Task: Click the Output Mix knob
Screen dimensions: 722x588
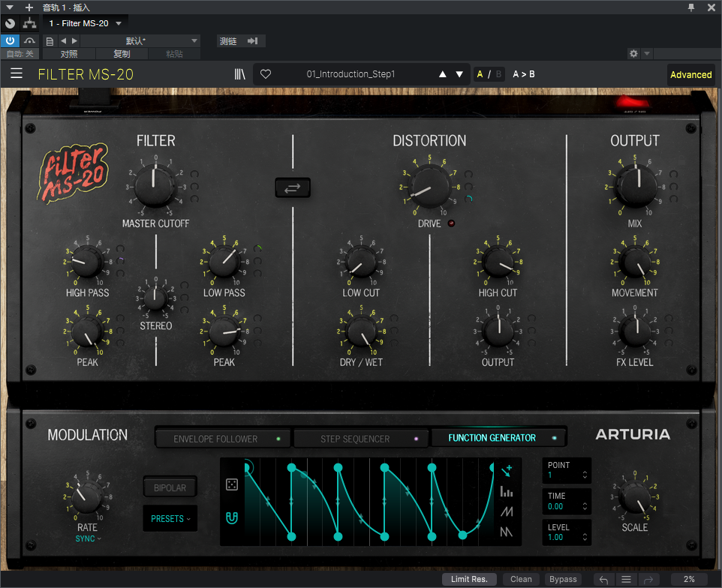Action: 636,186
